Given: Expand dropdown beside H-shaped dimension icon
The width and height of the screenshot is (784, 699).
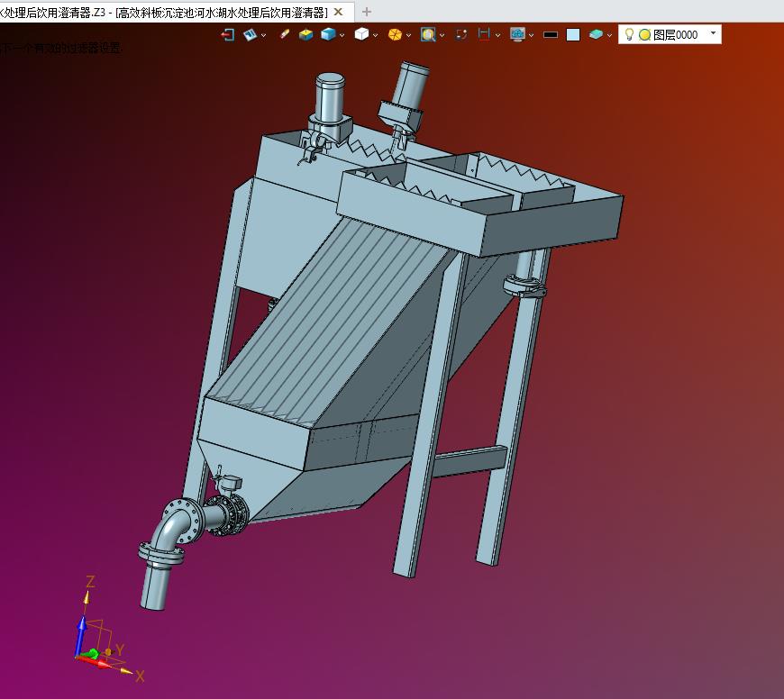Looking at the screenshot, I should (497, 35).
